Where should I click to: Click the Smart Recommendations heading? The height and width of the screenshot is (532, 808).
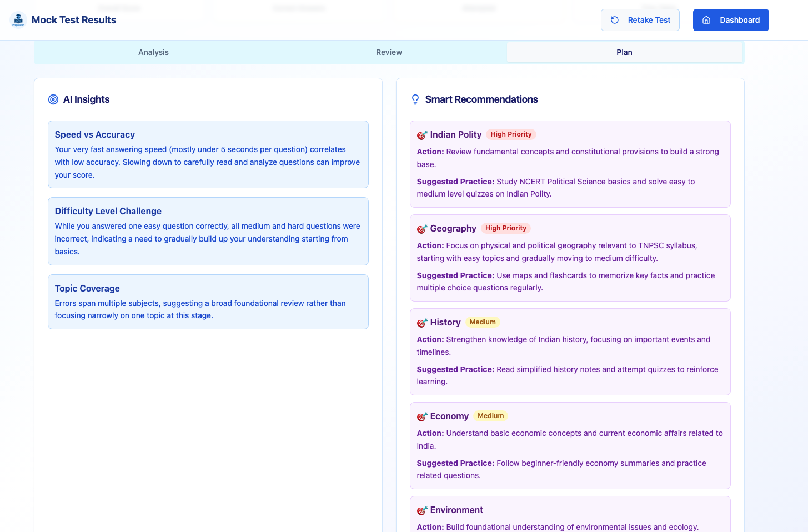[481, 99]
